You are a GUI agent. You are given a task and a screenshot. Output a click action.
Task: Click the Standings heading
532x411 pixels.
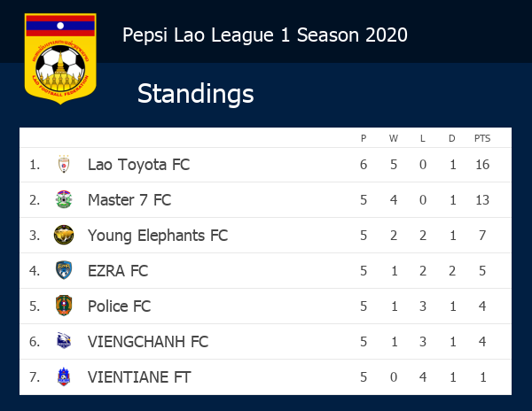click(x=195, y=94)
